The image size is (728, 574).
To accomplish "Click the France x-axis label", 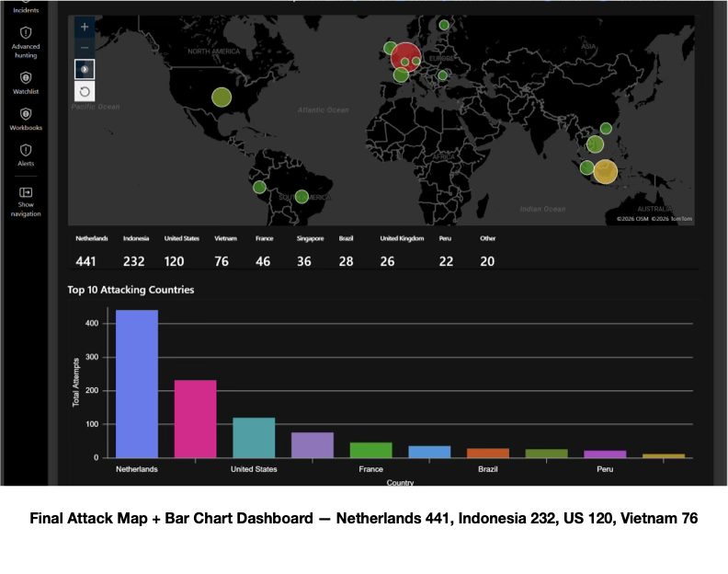I will pyautogui.click(x=371, y=469).
